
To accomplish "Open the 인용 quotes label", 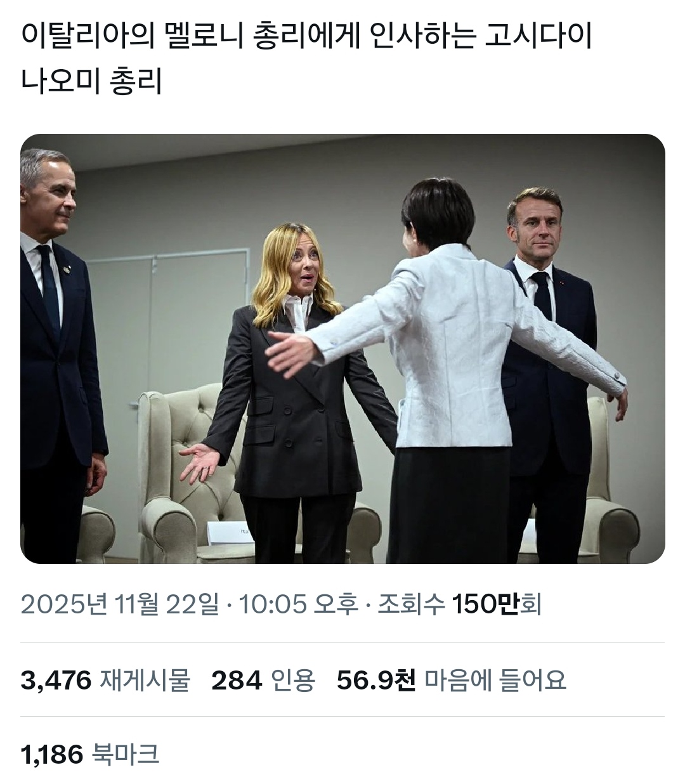I will tap(293, 681).
